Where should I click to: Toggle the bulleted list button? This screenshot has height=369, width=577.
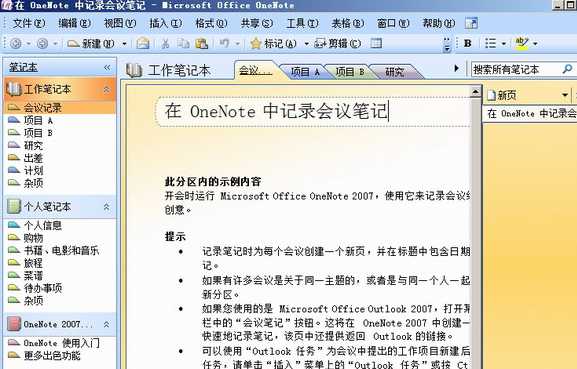point(490,43)
